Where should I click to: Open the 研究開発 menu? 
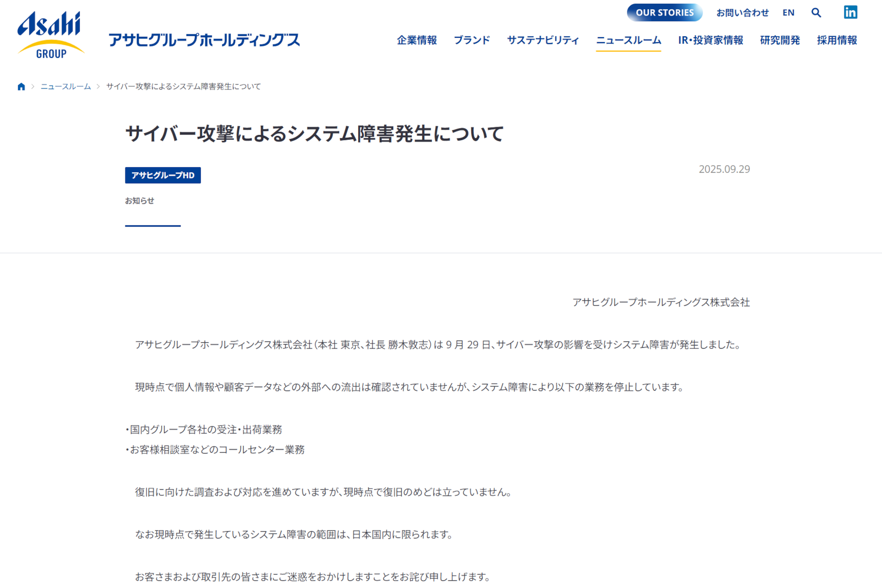click(780, 40)
